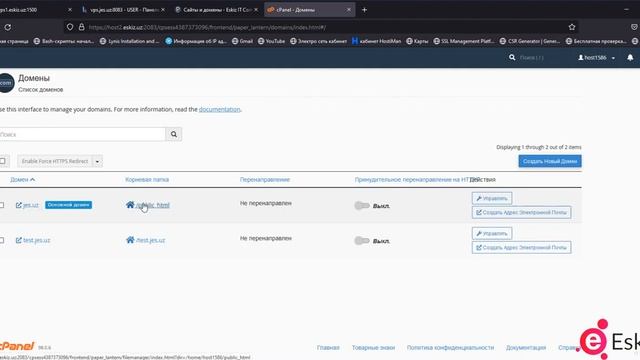Screen dimensions: 640x360
Task: Reload the page with the refresh icon
Action: 8,27
